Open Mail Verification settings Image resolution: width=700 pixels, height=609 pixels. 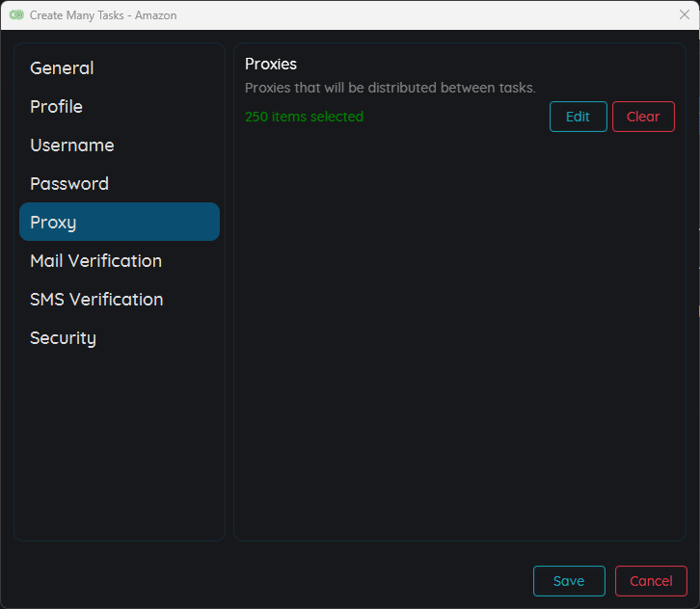click(95, 261)
